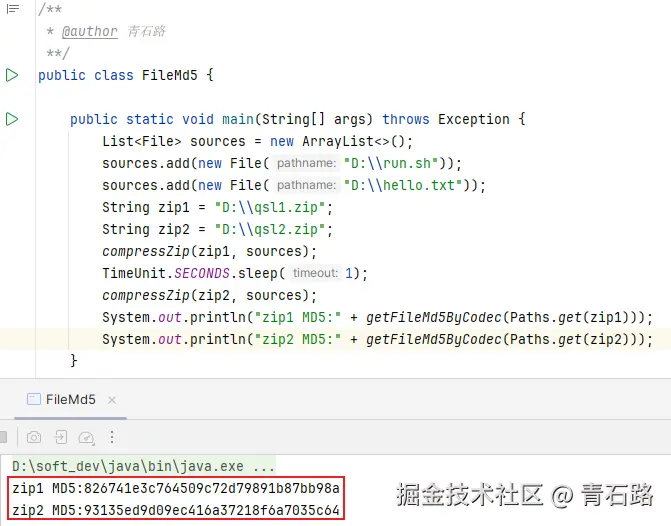Screen dimensions: 671x526
Task: Click getFileMd5ByCodec on the zip1 println line
Action: click(x=433, y=318)
